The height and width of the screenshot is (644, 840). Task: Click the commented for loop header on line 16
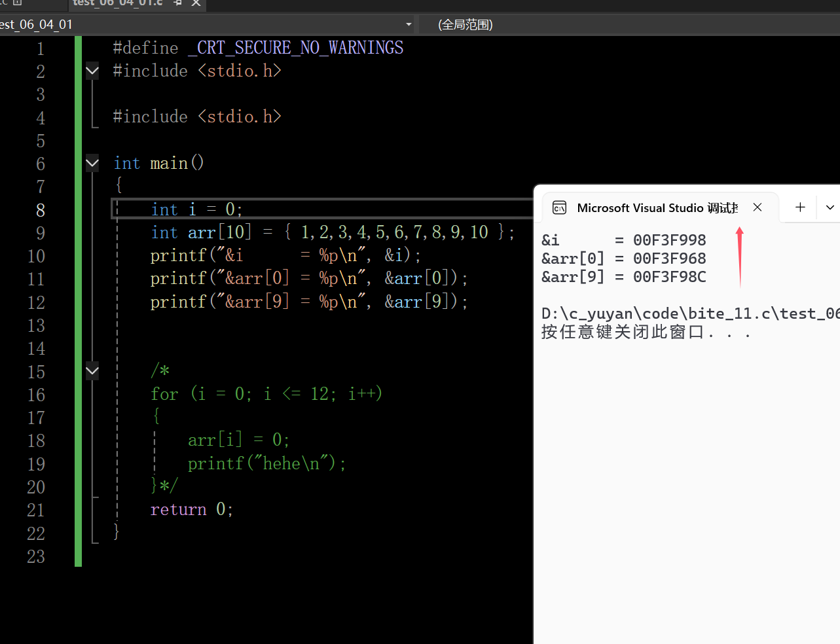pyautogui.click(x=266, y=394)
